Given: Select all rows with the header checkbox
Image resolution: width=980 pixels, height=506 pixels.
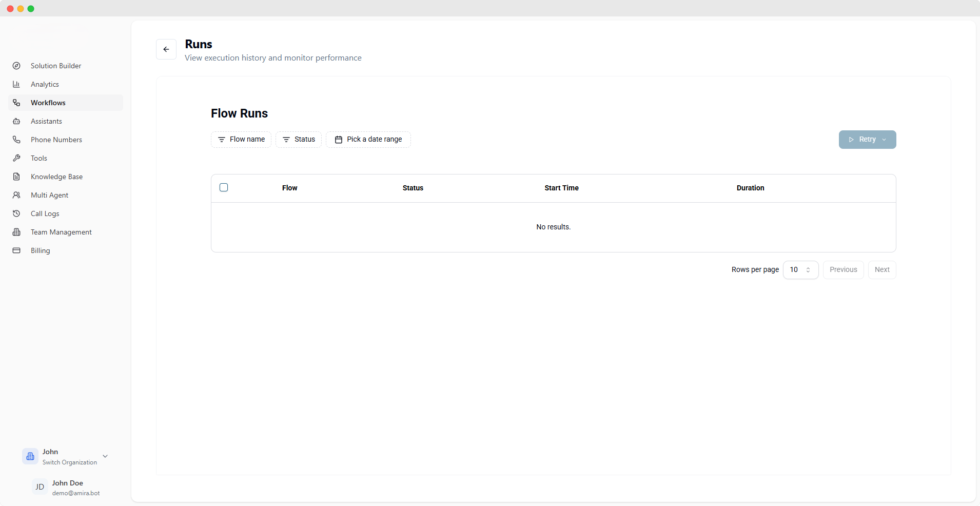Looking at the screenshot, I should click(x=224, y=187).
